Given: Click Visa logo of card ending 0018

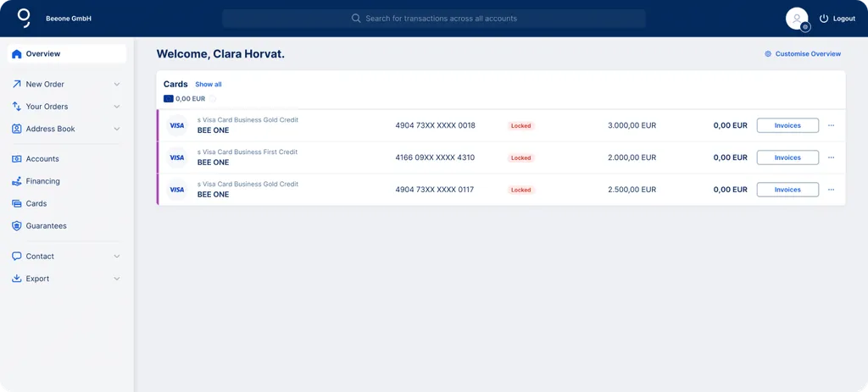Looking at the screenshot, I should click(176, 125).
